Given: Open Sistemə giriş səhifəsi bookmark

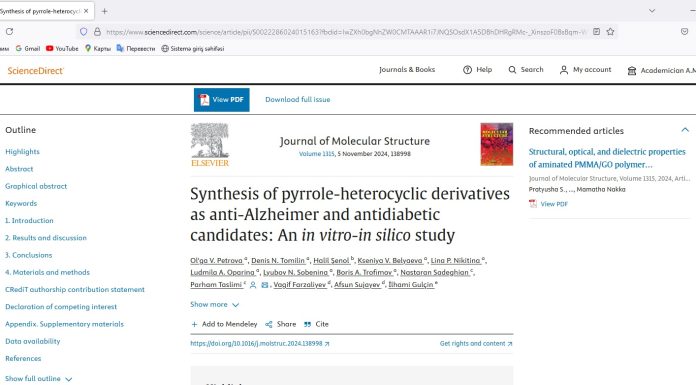Looking at the screenshot, I should coord(193,48).
